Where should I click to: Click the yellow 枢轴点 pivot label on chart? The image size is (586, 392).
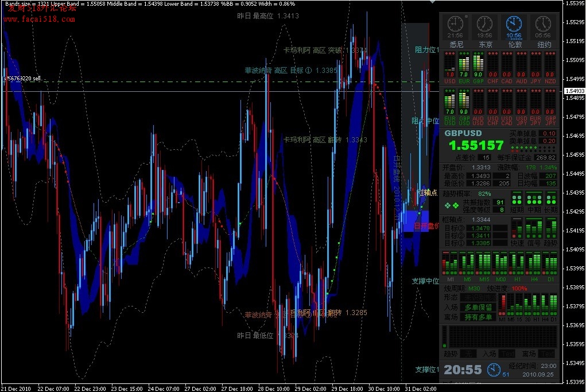[428, 193]
